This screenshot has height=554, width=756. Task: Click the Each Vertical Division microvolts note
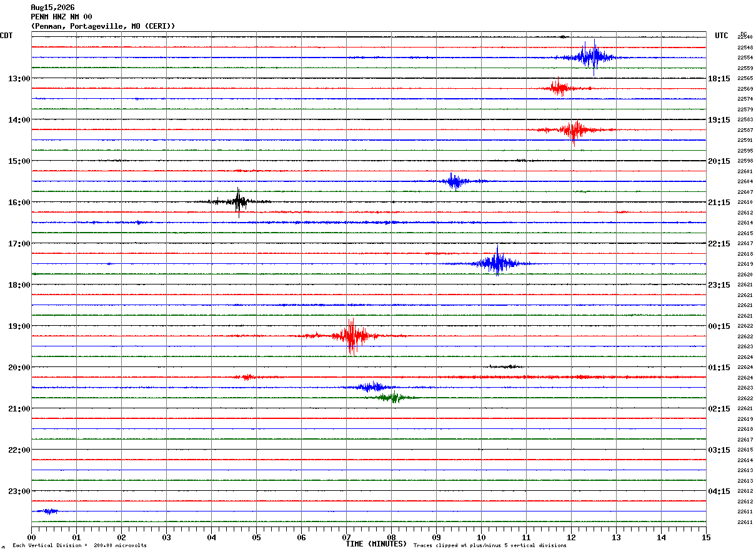point(80,545)
